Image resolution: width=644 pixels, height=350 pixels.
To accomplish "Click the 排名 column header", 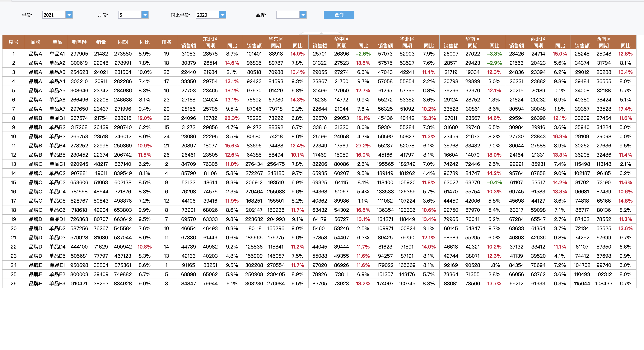I will click(x=166, y=42).
